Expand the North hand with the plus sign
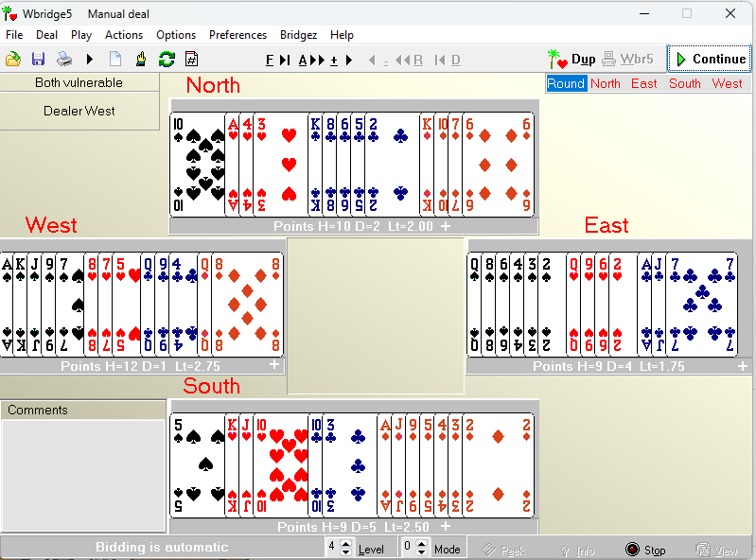 446,226
